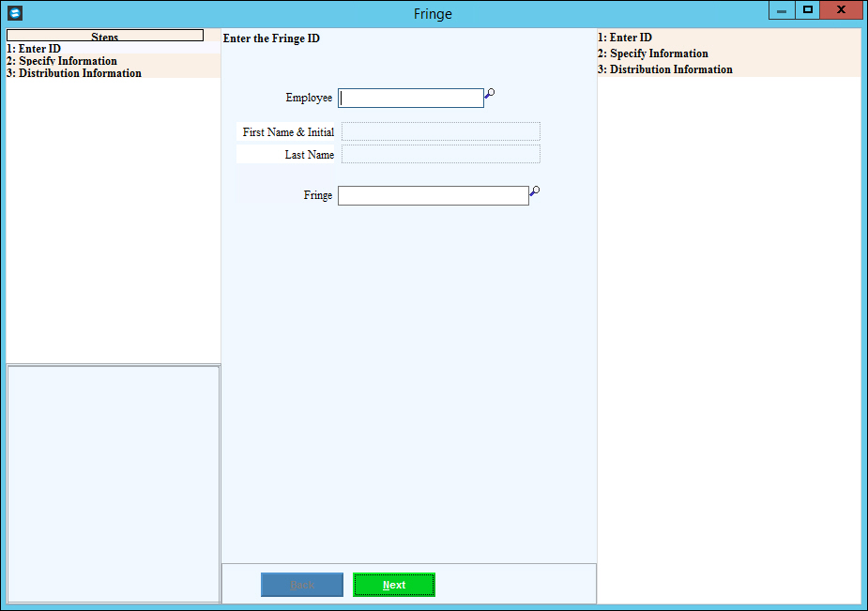Focus the Employee input field
Screen dimensions: 868x611
pyautogui.click(x=411, y=98)
